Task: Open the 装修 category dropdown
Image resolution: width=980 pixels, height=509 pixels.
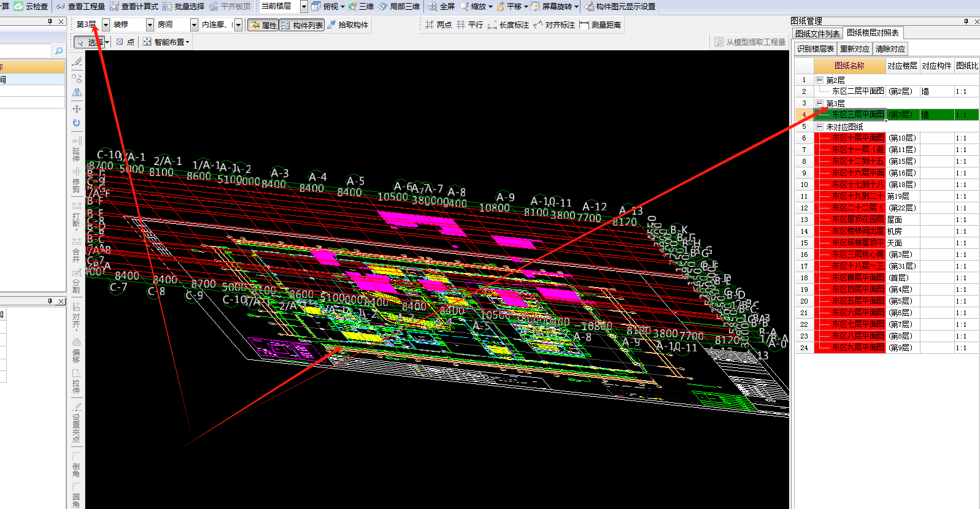Action: (x=150, y=25)
